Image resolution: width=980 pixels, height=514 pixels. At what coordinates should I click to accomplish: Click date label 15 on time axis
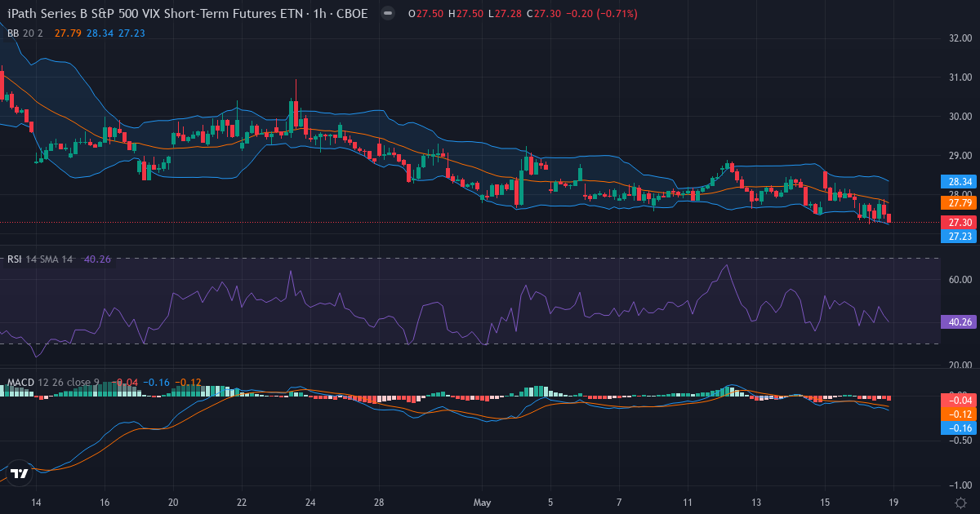point(825,502)
